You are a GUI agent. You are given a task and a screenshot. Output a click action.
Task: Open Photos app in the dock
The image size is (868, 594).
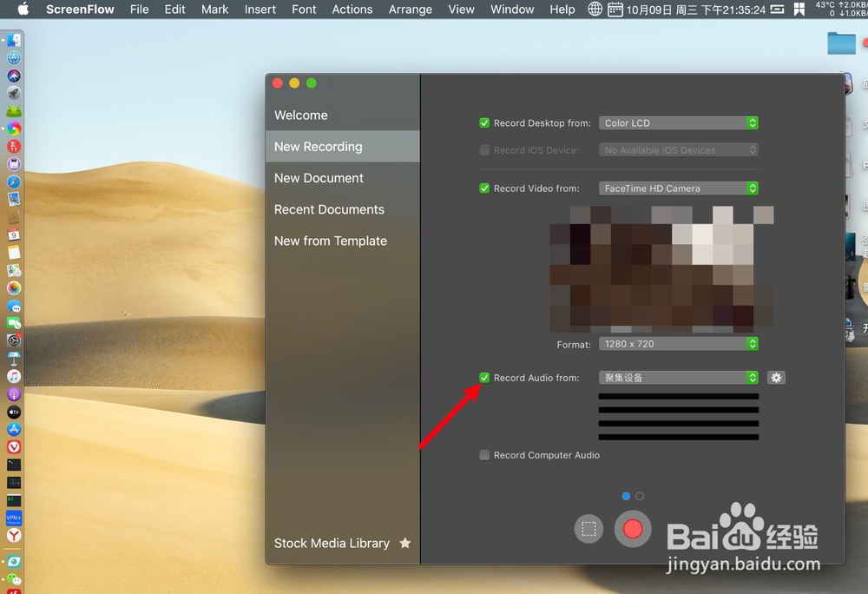click(14, 287)
